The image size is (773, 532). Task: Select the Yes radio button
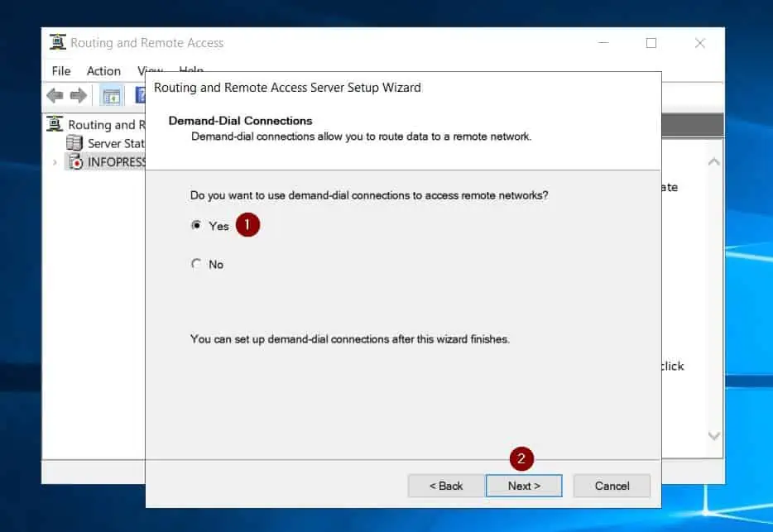coord(196,225)
